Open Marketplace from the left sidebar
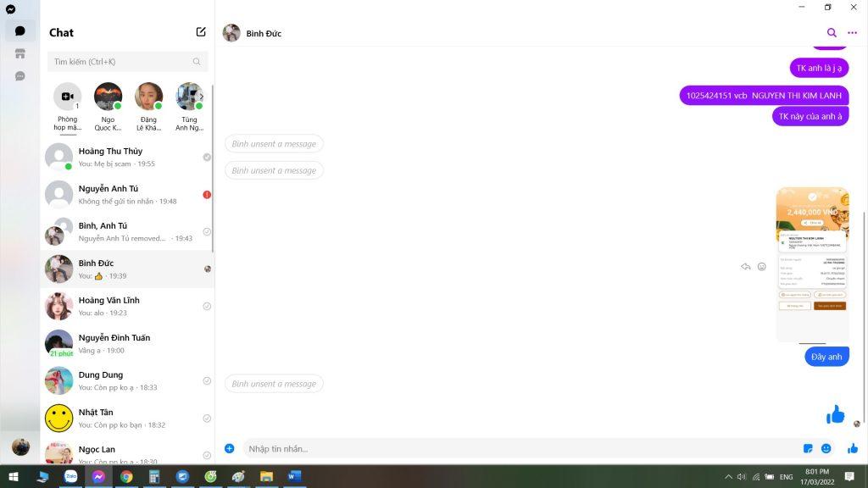Screen dimensions: 868x488 pyautogui.click(x=20, y=53)
